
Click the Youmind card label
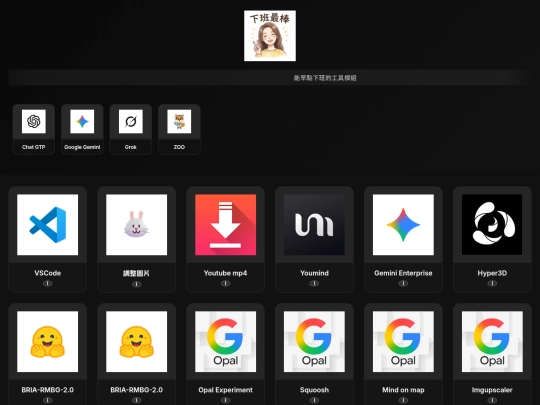pyautogui.click(x=314, y=273)
